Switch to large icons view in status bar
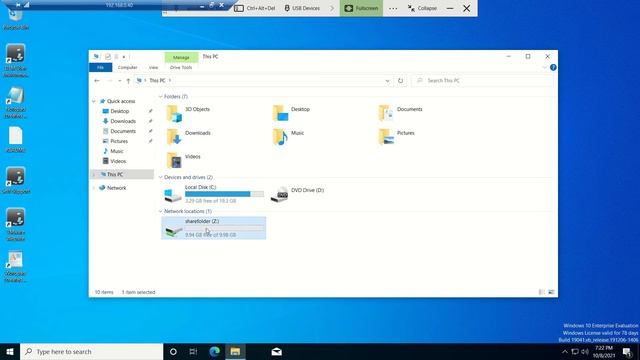 551,292
